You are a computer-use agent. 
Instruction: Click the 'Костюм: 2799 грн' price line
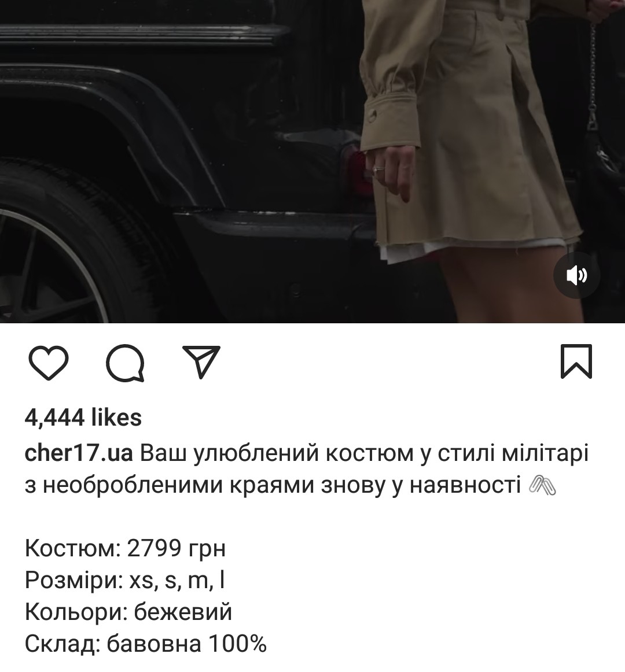tap(125, 548)
